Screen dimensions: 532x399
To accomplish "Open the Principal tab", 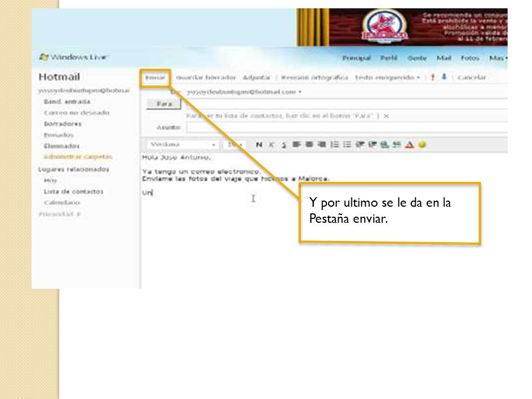I will click(x=356, y=58).
